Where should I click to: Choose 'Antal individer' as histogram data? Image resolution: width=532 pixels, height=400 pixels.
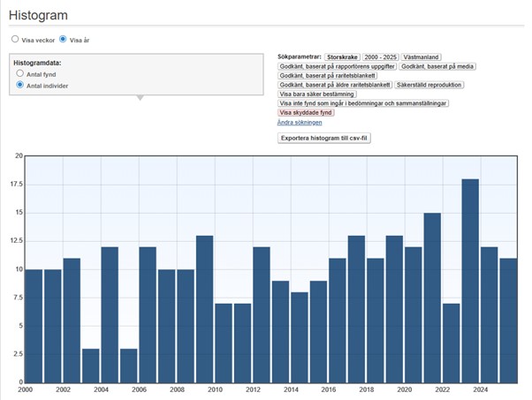[20, 86]
